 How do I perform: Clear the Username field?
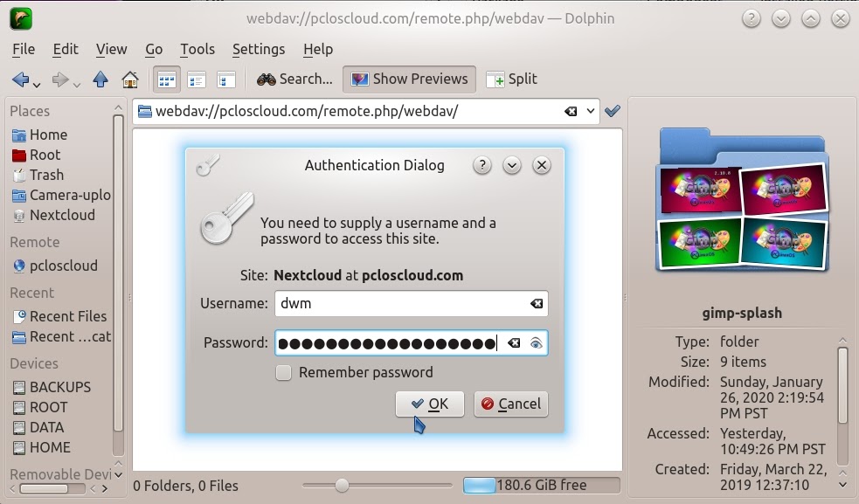[537, 303]
